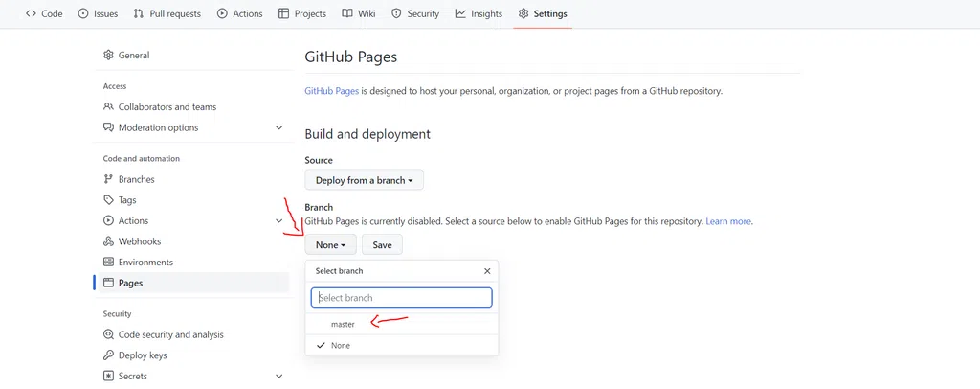Open the Security tab
Image resolution: width=980 pixels, height=389 pixels.
415,13
